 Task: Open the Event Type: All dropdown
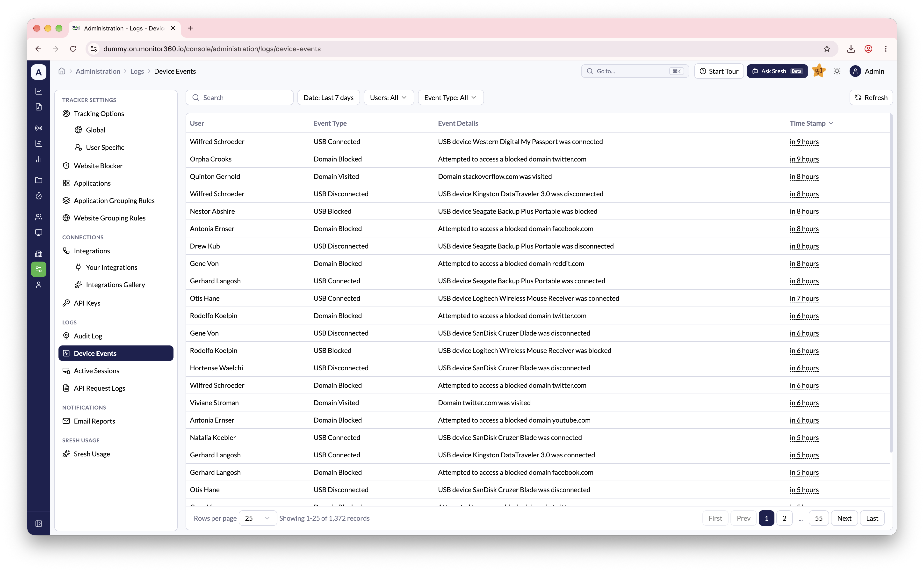(451, 97)
